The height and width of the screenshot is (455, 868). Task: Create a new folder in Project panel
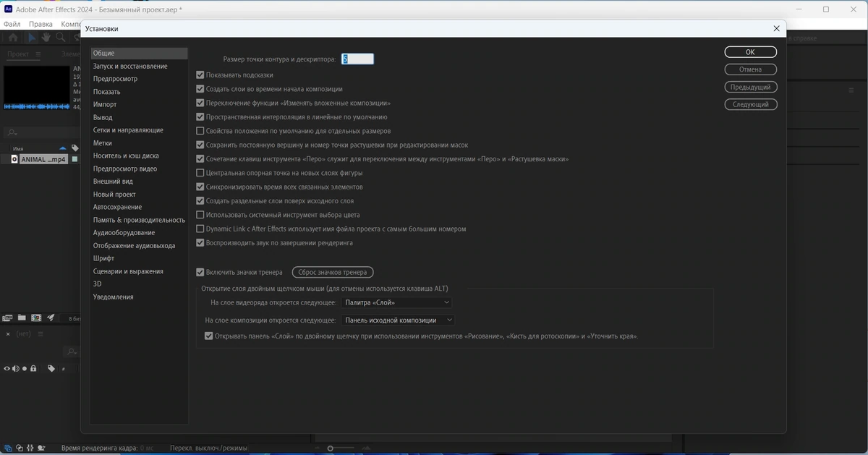click(22, 318)
